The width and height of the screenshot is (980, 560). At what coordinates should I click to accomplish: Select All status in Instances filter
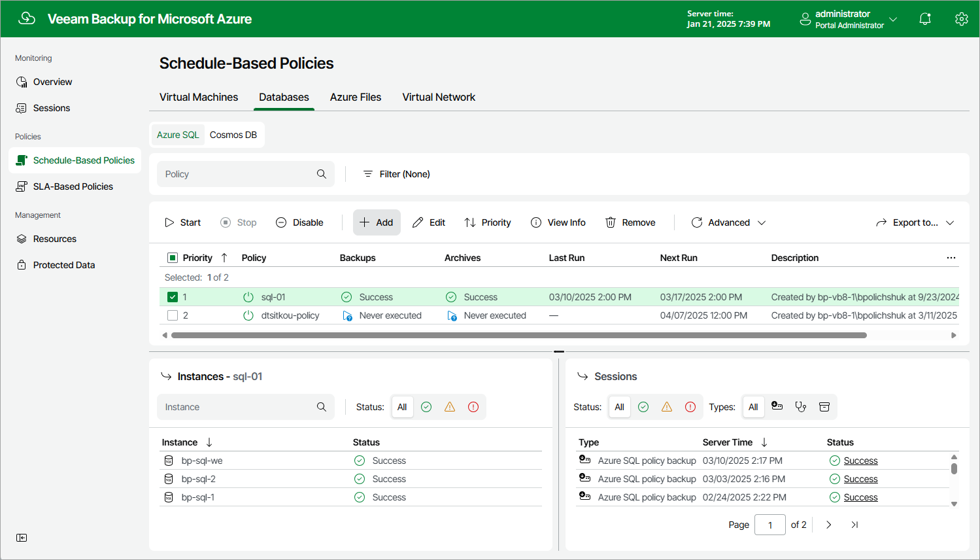click(x=402, y=407)
